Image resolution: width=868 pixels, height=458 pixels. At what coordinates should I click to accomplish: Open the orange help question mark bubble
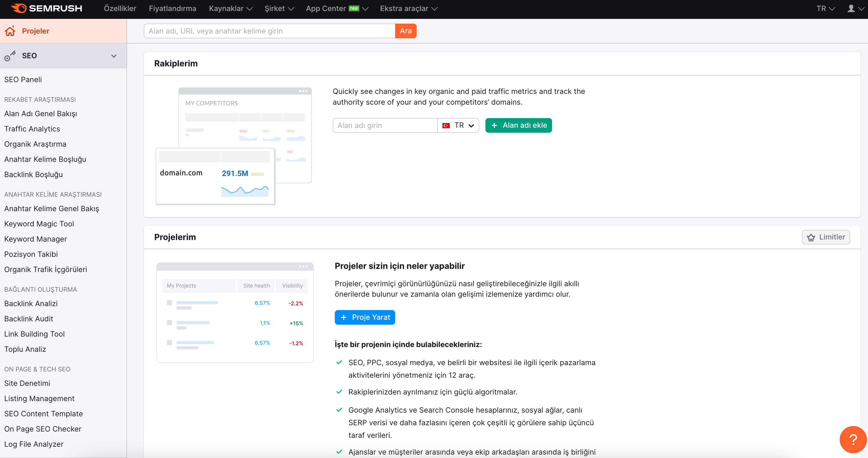click(x=853, y=439)
